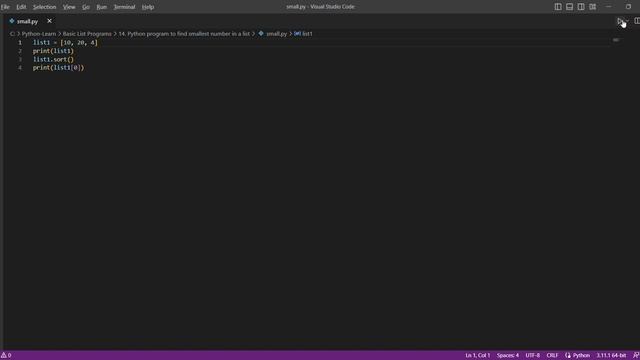640x360 pixels.
Task: Click Python-Learn in the breadcrumb
Action: (x=39, y=34)
